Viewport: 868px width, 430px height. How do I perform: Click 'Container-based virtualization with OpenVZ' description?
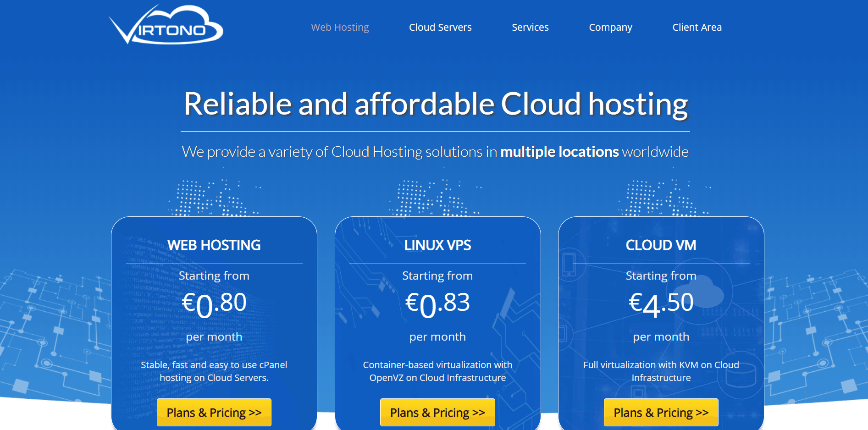[x=437, y=371]
